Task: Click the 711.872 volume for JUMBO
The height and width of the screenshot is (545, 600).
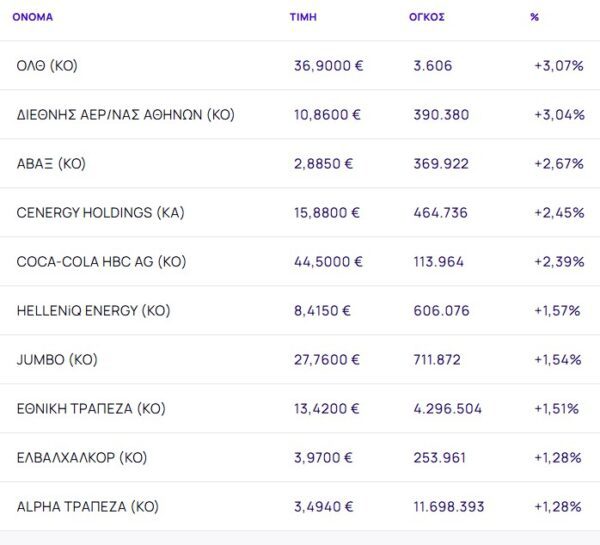Action: (x=440, y=360)
